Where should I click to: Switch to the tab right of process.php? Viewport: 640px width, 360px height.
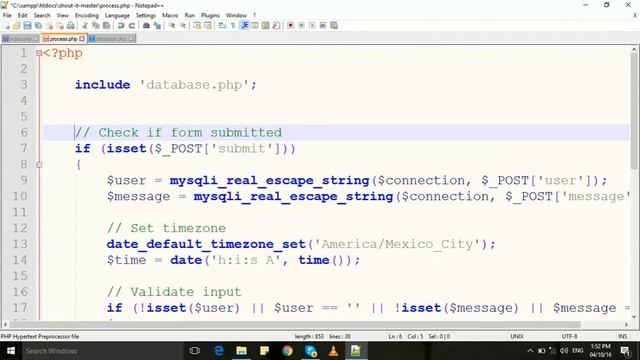111,39
